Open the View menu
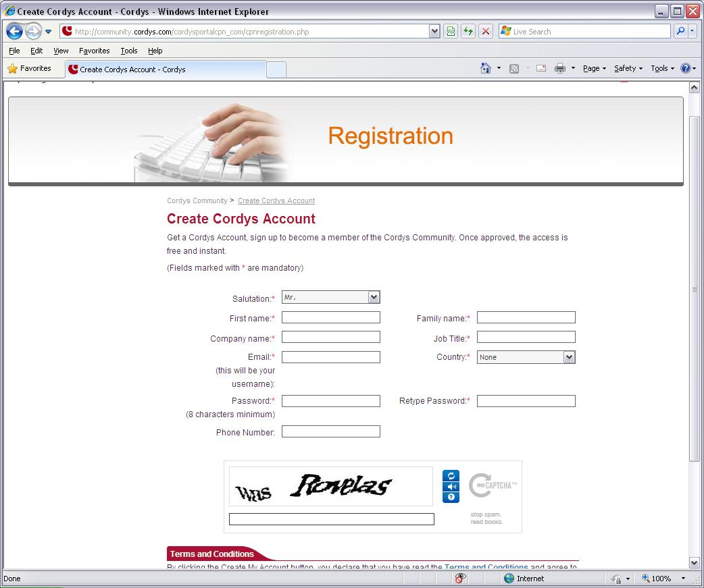The width and height of the screenshot is (704, 588). [x=61, y=51]
